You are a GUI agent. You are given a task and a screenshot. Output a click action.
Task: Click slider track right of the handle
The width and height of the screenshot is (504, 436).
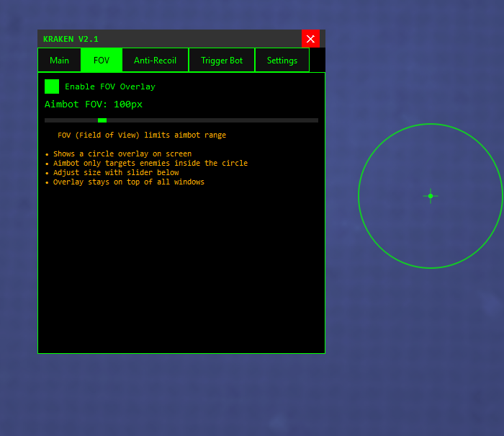pos(216,120)
